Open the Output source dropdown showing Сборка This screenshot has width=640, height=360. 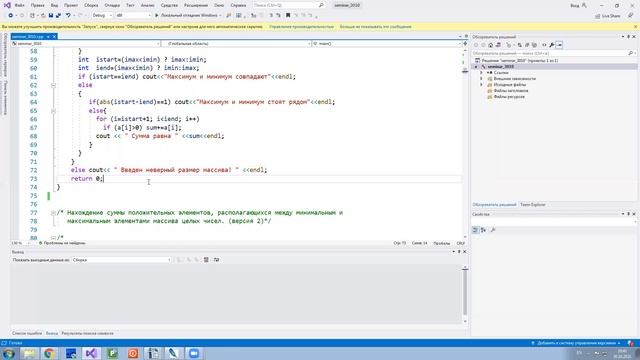(x=122, y=260)
